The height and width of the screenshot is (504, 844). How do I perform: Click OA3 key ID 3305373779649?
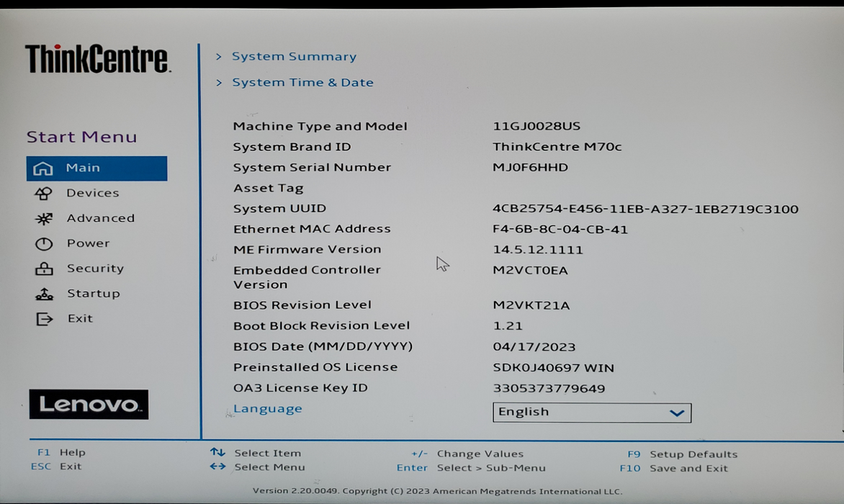[549, 388]
